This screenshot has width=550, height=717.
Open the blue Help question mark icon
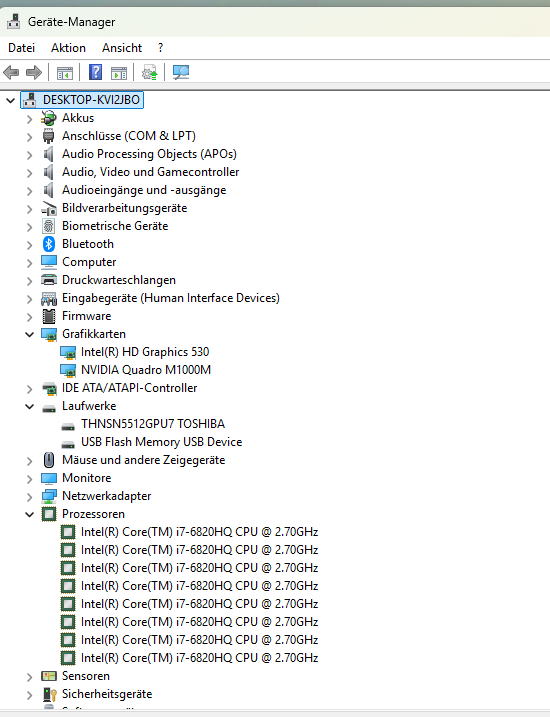pos(95,72)
